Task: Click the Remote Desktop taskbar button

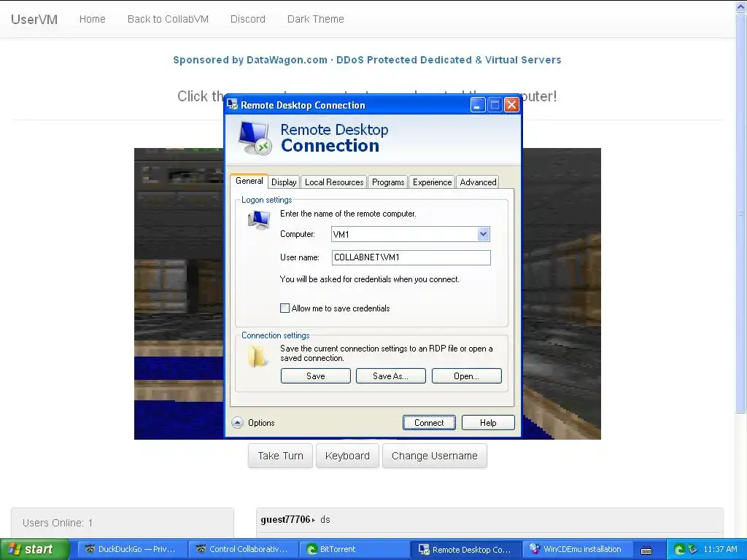Action: pyautogui.click(x=466, y=549)
